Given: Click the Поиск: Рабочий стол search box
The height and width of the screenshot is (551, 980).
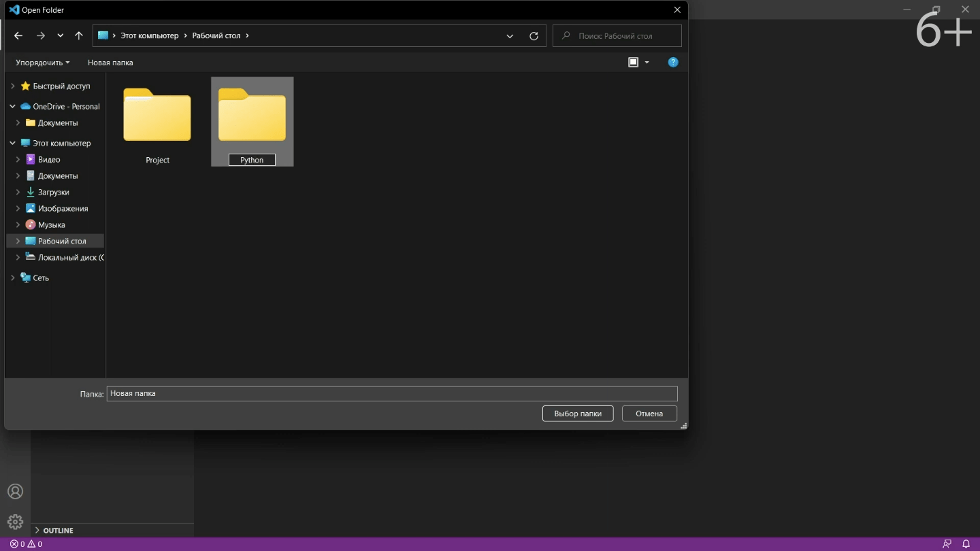Looking at the screenshot, I should [617, 36].
